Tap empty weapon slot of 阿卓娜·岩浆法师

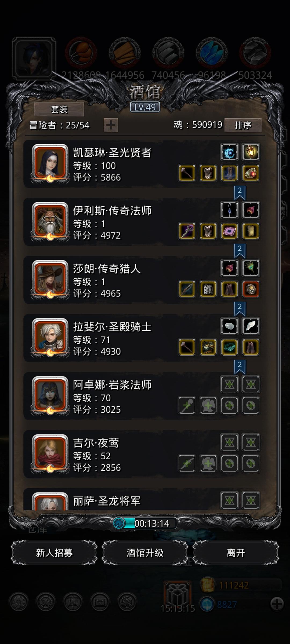(187, 405)
